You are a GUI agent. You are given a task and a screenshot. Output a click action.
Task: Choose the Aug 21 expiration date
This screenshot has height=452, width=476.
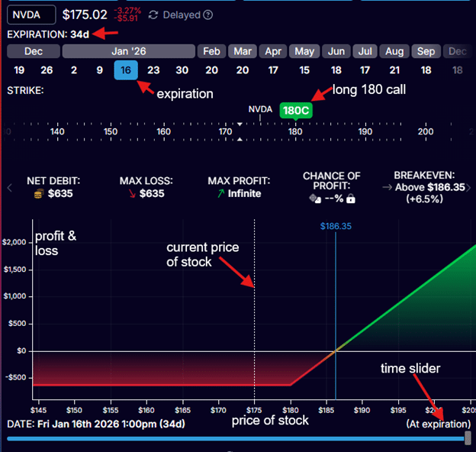pos(394,70)
